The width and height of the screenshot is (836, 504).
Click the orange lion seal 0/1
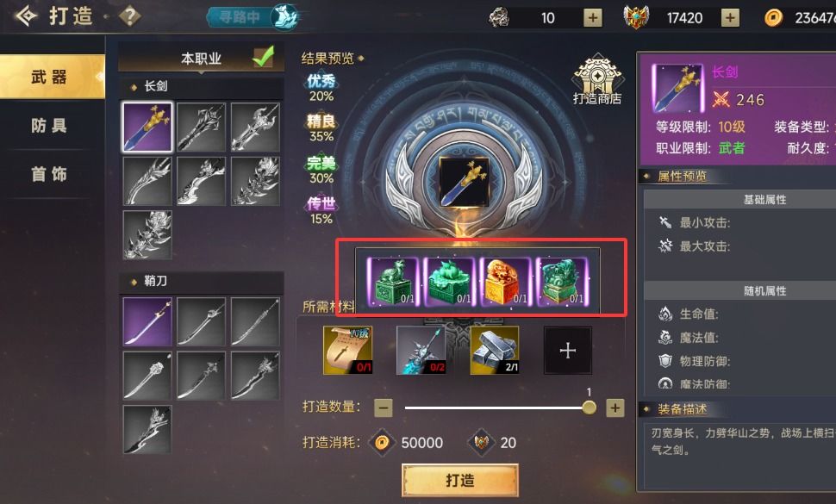coord(505,282)
